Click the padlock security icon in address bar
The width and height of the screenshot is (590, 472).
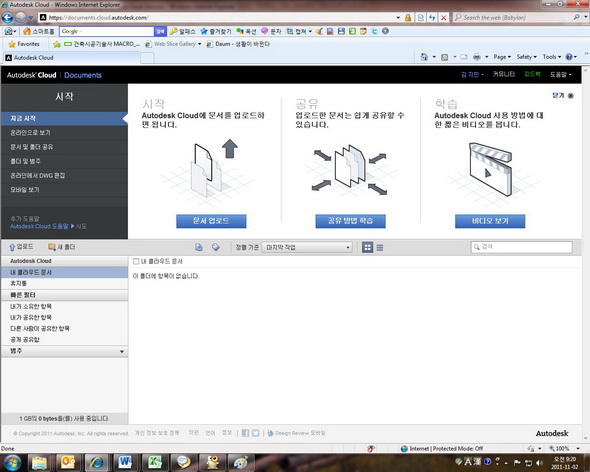pos(408,17)
